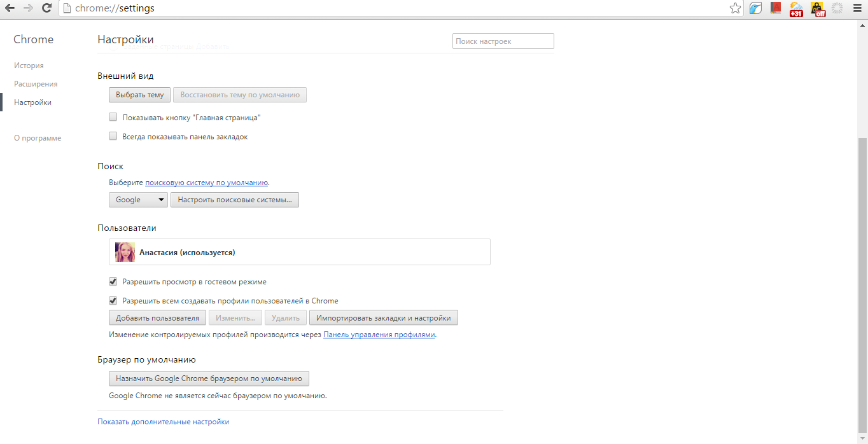
Task: Uncheck allowing everyone to create Chrome profiles
Action: click(x=113, y=300)
